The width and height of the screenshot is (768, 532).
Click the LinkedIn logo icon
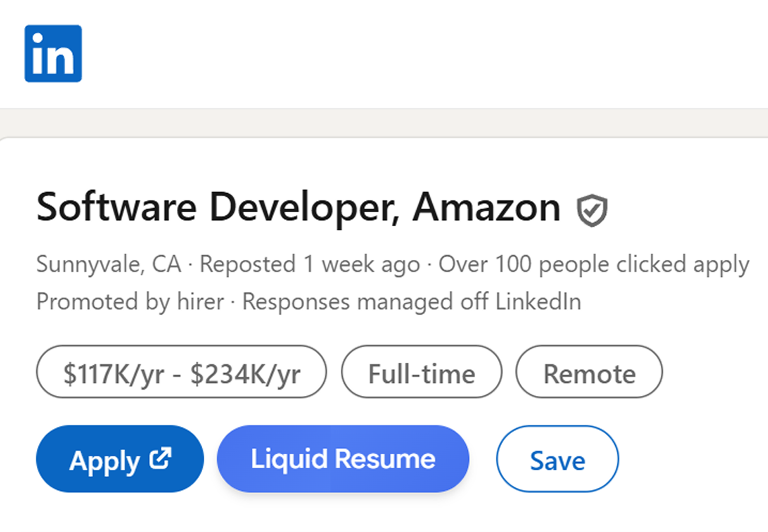53,54
